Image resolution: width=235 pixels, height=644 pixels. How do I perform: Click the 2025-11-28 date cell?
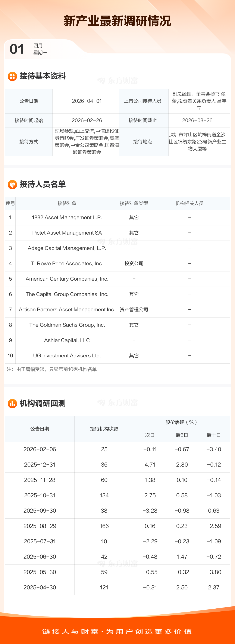pos(40,480)
